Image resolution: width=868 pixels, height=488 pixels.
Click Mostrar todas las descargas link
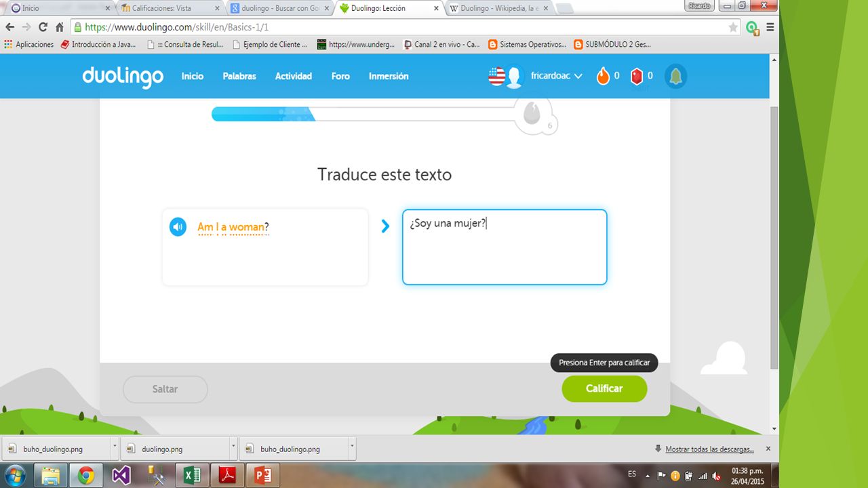pos(709,449)
